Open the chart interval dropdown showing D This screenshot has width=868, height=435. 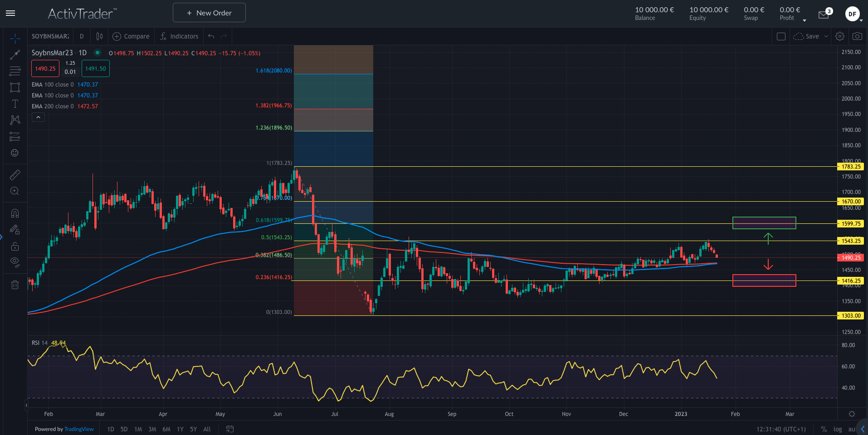tap(82, 36)
